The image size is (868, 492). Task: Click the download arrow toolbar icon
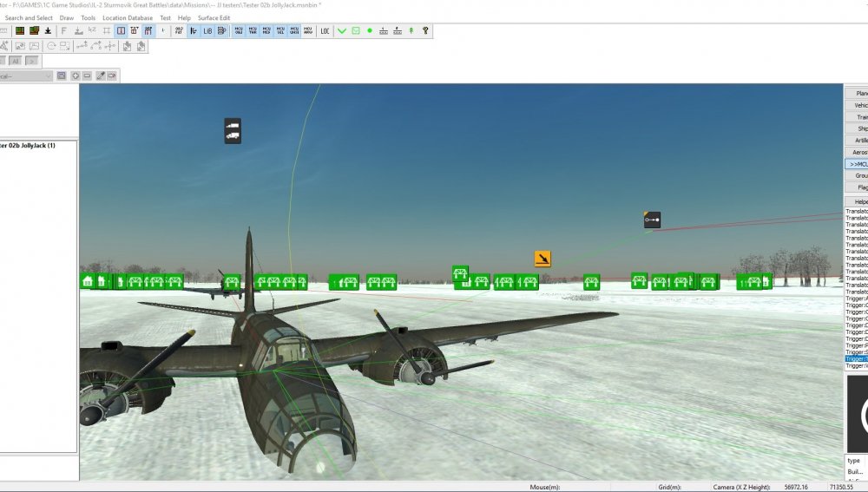tap(48, 31)
